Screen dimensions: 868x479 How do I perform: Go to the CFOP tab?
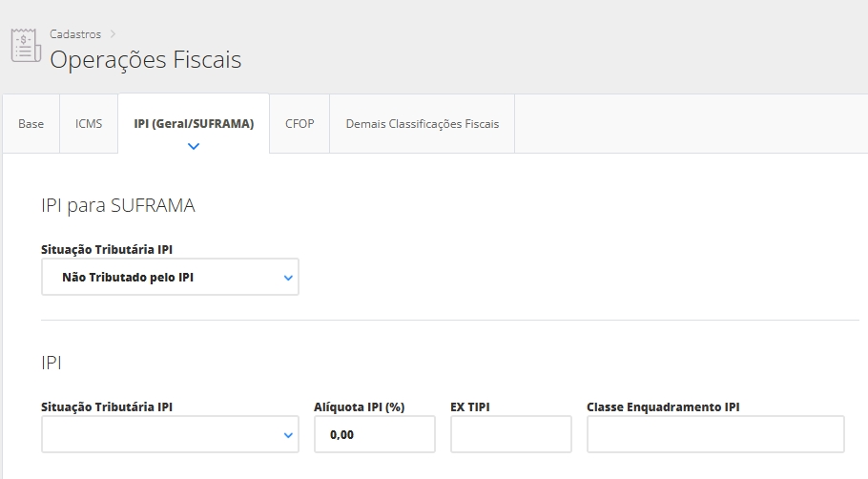pos(300,124)
